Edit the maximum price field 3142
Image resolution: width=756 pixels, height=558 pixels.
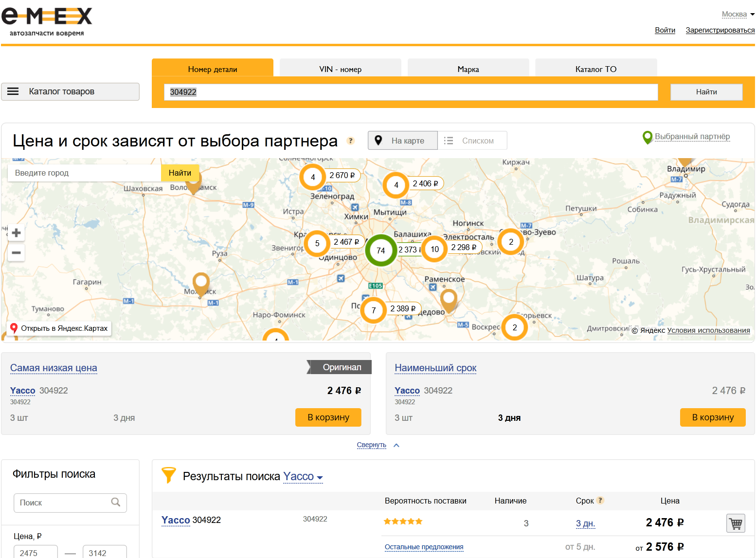(x=105, y=553)
